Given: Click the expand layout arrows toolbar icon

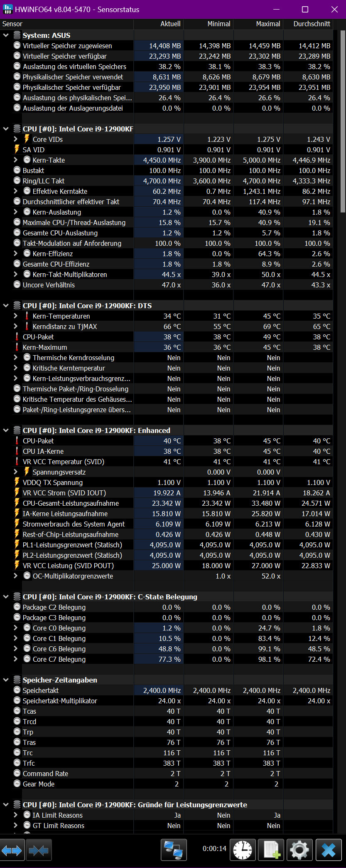Looking at the screenshot, I should pos(12,851).
